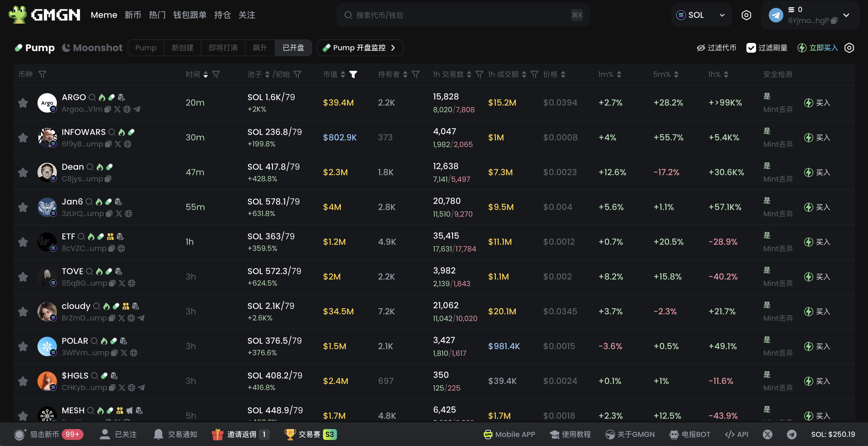
Task: Open Jan6's X (Twitter) link
Action: (x=119, y=214)
